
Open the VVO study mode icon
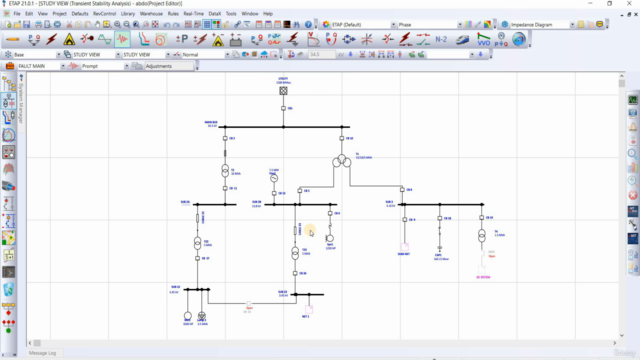[484, 40]
